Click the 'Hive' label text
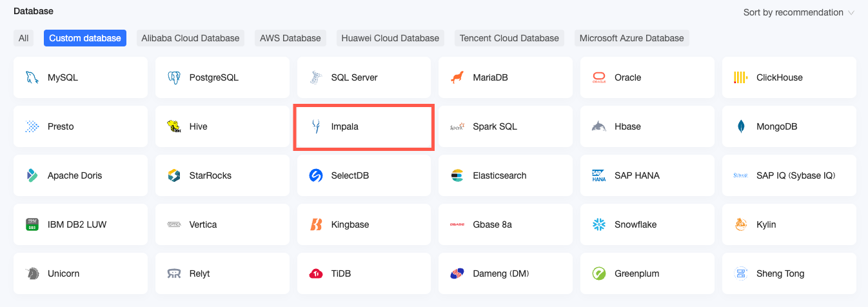The image size is (868, 307). [x=199, y=126]
